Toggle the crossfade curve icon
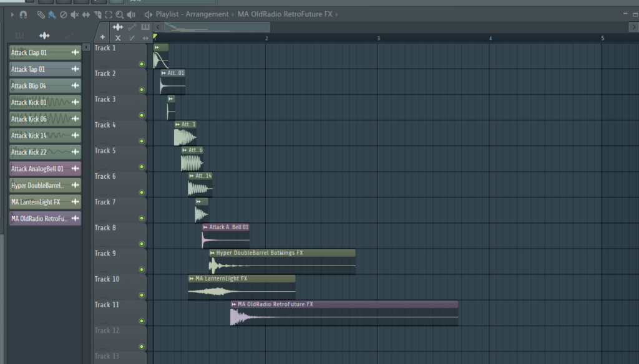Screen dimensions: 639x364 click(x=132, y=38)
